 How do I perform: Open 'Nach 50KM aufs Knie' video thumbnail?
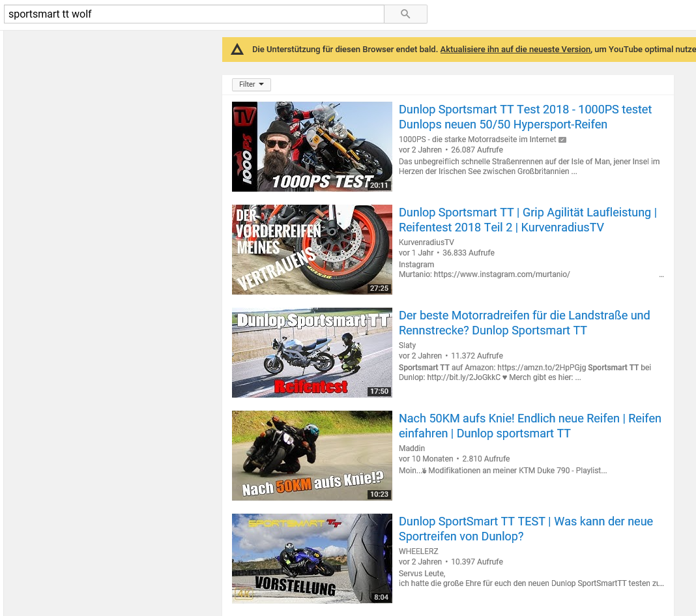point(312,456)
